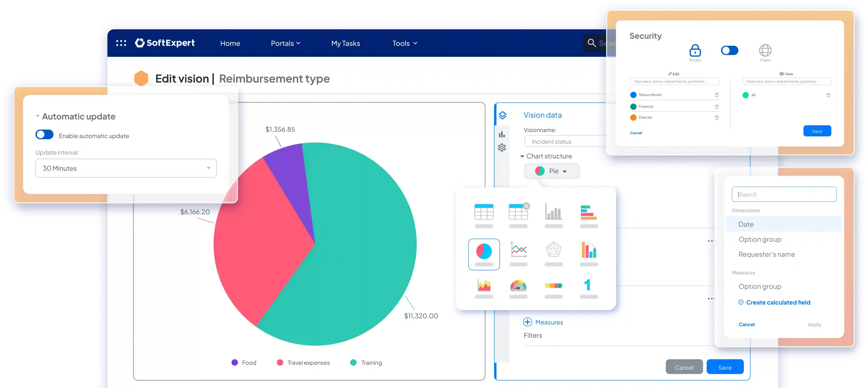Image resolution: width=868 pixels, height=388 pixels.
Task: Choose the horizontal bar chart type
Action: click(x=588, y=212)
